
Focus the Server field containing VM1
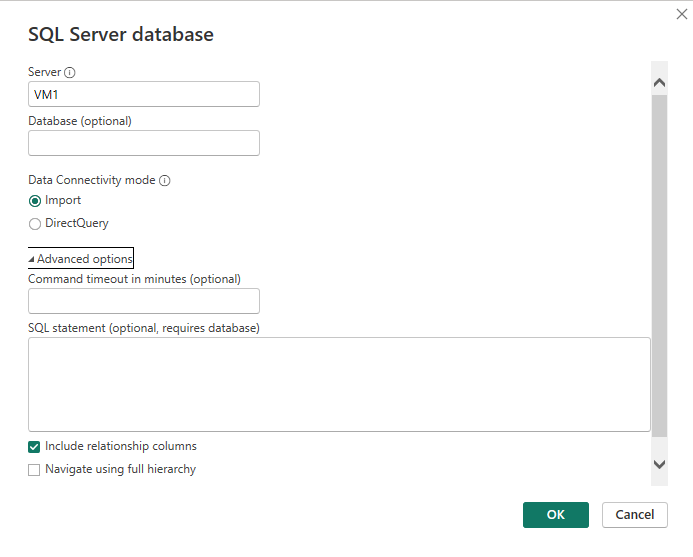tap(144, 94)
